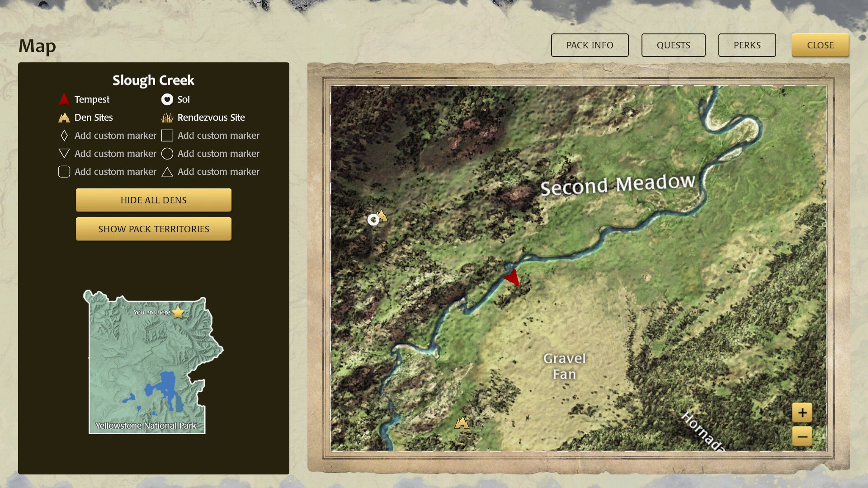The image size is (868, 488).
Task: Select the rounded square custom marker
Action: pos(64,172)
